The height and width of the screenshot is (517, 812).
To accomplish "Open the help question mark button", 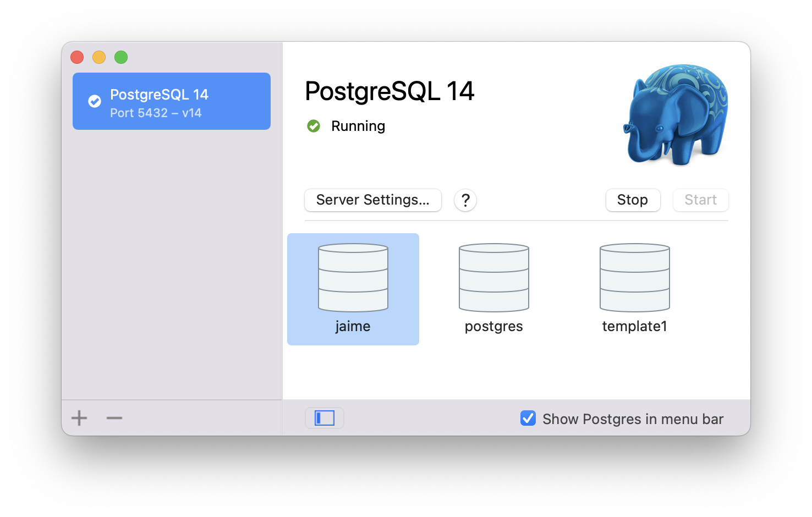I will [465, 200].
